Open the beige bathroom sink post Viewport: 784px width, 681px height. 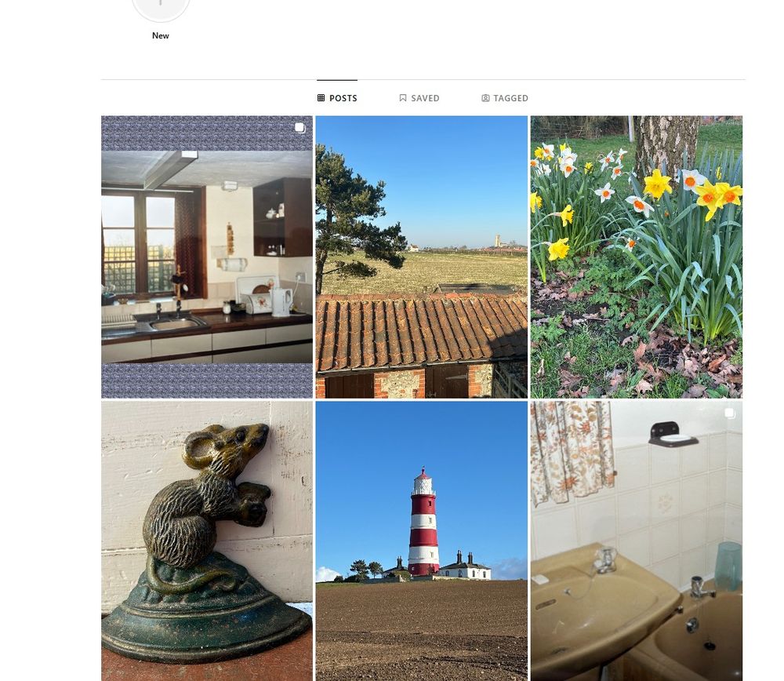(637, 541)
